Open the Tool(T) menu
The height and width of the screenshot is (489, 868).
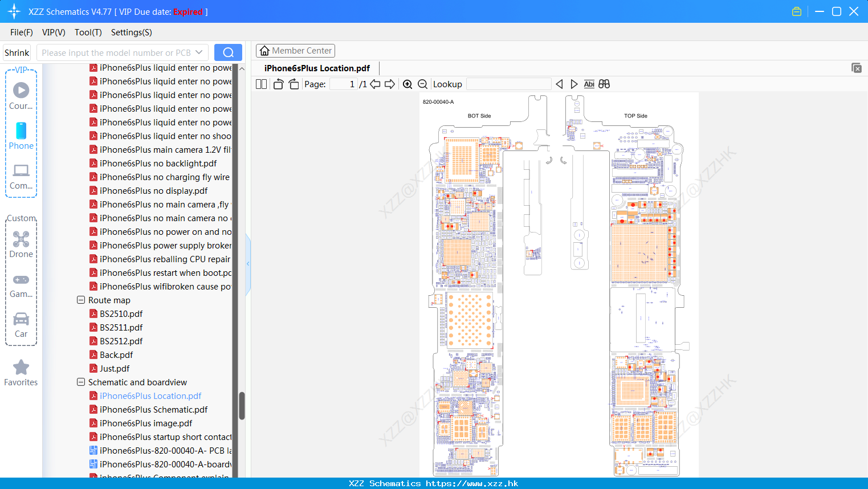coord(88,32)
